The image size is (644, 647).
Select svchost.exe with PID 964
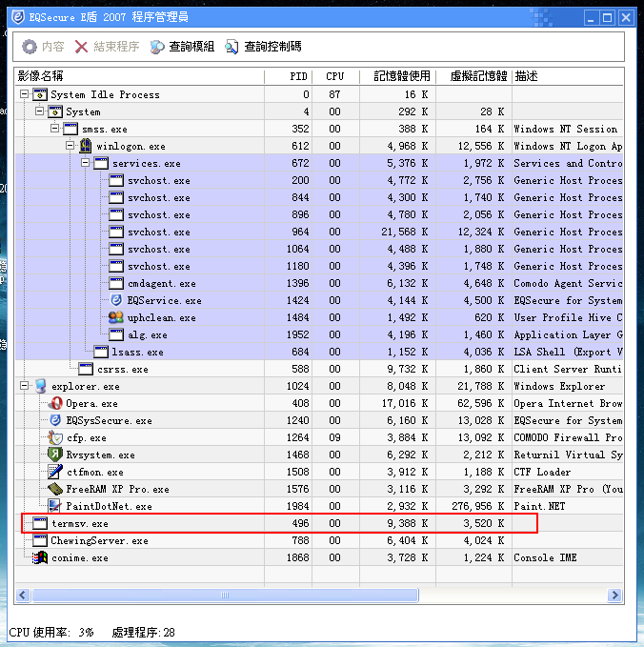click(x=319, y=232)
